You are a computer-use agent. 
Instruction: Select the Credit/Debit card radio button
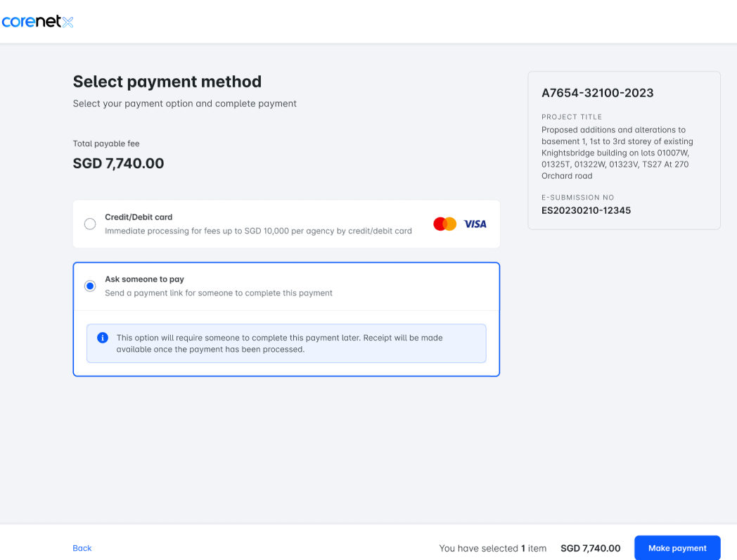click(x=89, y=223)
